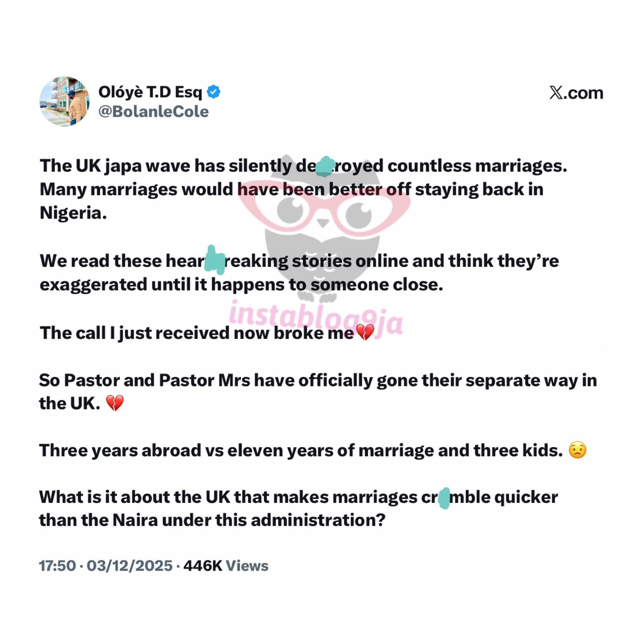Select the "UK japa wave" opening paragraph

(x=303, y=189)
